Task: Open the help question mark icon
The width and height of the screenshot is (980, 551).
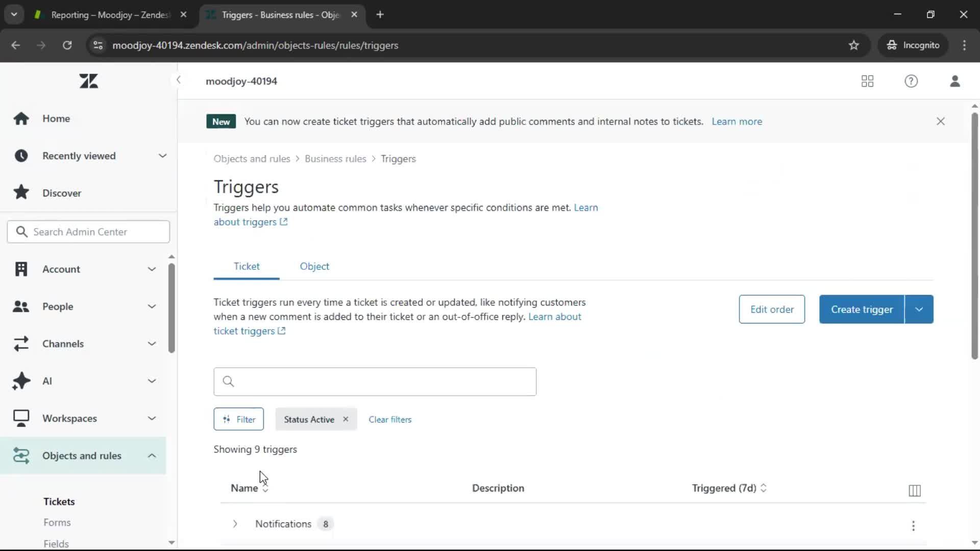Action: [911, 81]
